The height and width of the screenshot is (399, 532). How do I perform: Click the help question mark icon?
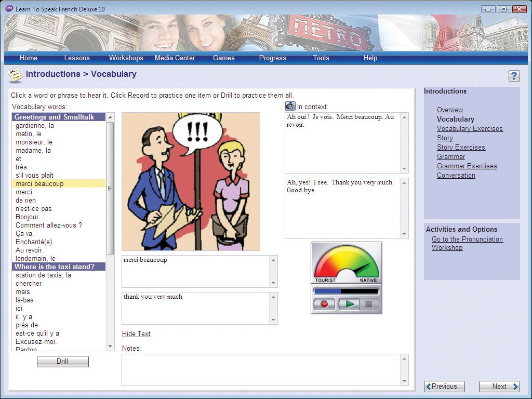[x=514, y=76]
